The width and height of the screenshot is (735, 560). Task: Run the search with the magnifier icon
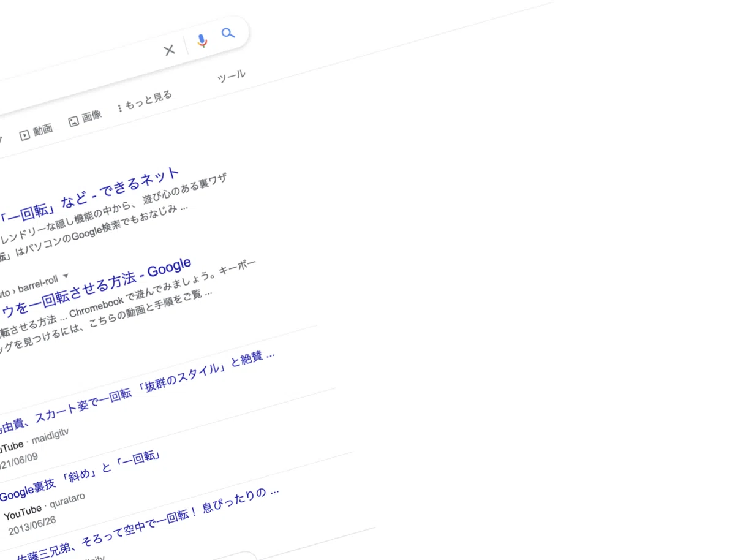[x=228, y=33]
